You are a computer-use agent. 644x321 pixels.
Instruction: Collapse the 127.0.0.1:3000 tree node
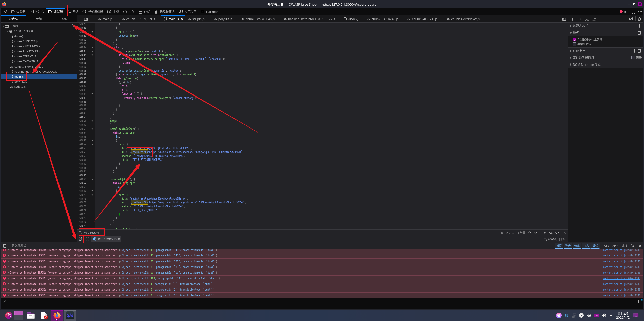pos(7,31)
